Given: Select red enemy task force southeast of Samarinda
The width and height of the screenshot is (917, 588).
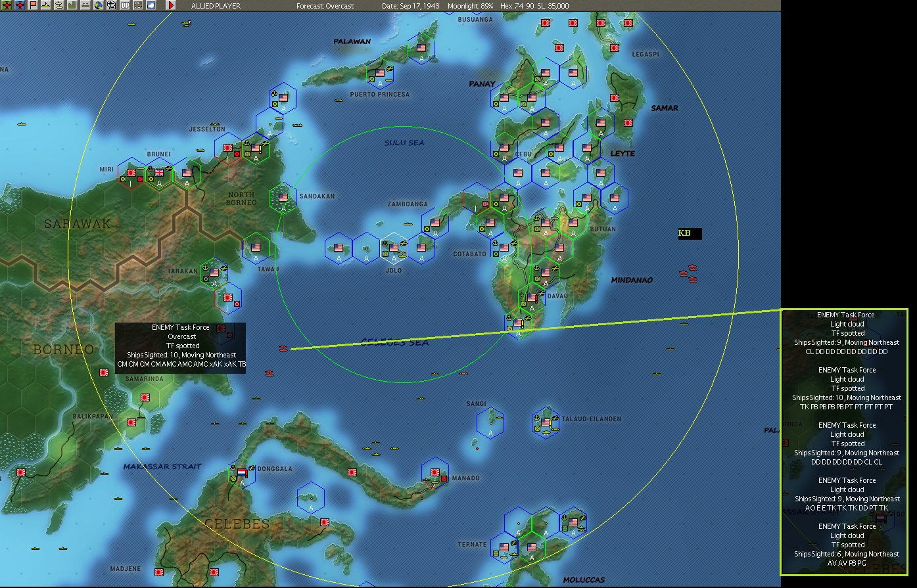Looking at the screenshot, I should pyautogui.click(x=270, y=373).
